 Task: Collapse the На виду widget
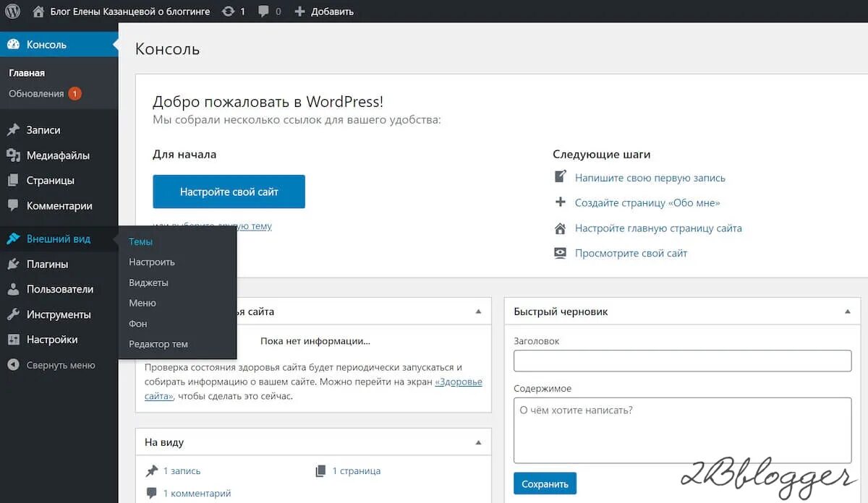[477, 442]
